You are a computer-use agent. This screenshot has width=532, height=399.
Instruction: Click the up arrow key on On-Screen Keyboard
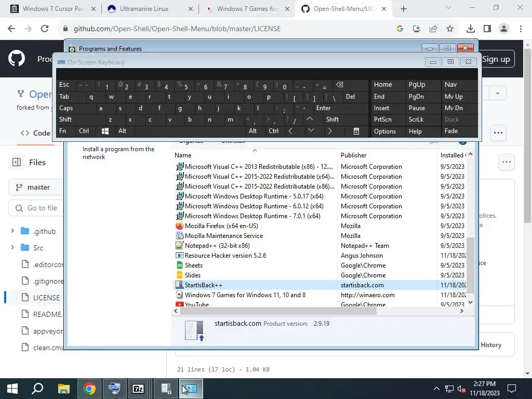pos(310,119)
